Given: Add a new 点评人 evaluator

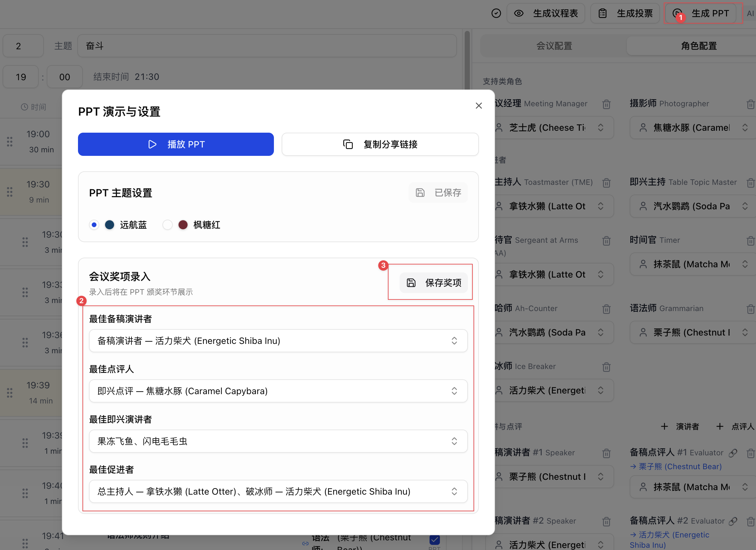Looking at the screenshot, I should click(735, 426).
